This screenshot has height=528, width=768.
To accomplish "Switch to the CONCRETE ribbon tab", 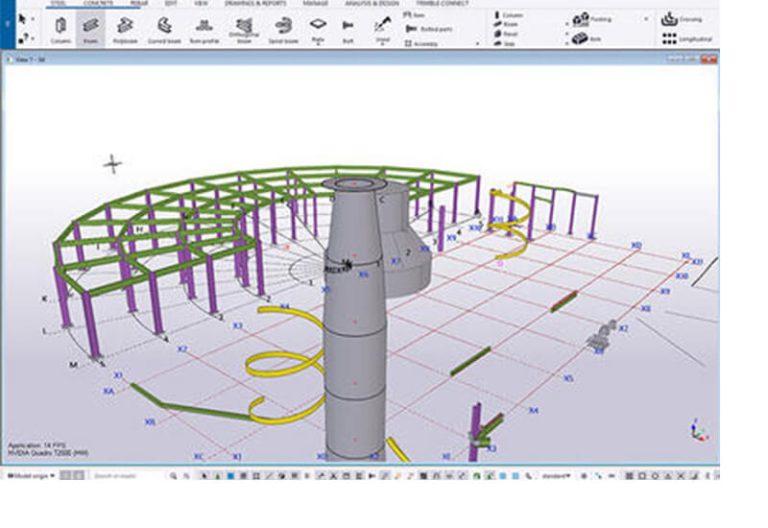I will coord(98,3).
